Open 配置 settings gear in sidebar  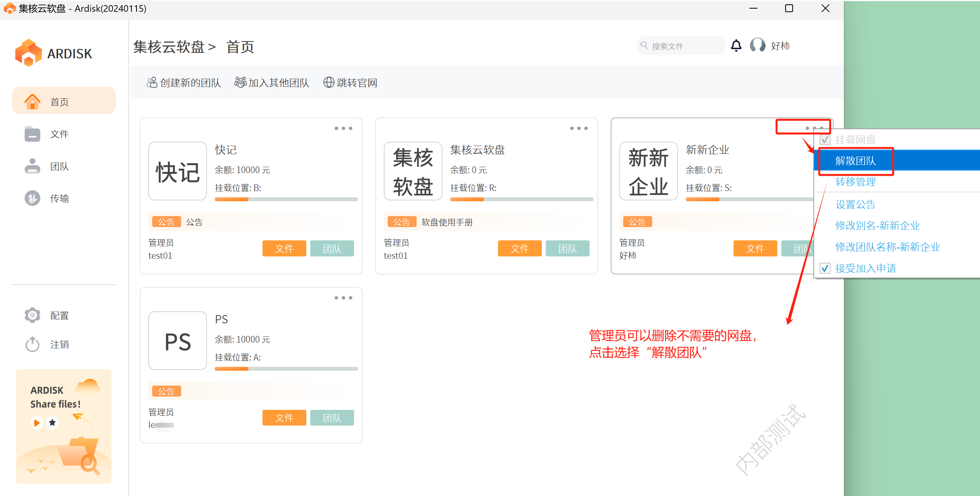[32, 315]
